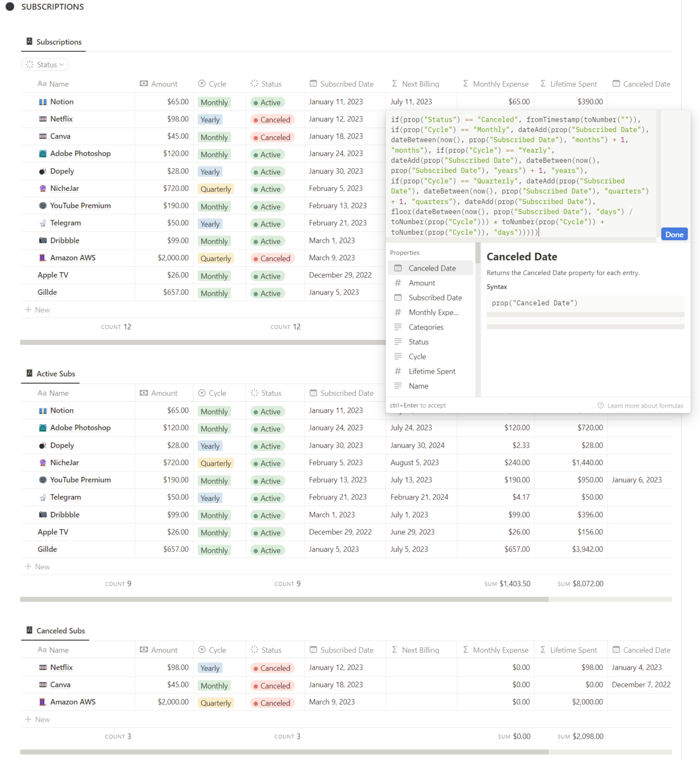
Task: Click the Adobe Photoshop row icon in Active Subs
Action: [x=43, y=428]
